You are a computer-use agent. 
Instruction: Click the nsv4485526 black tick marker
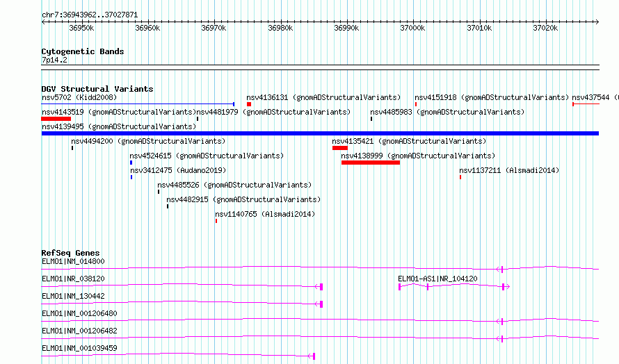click(159, 192)
